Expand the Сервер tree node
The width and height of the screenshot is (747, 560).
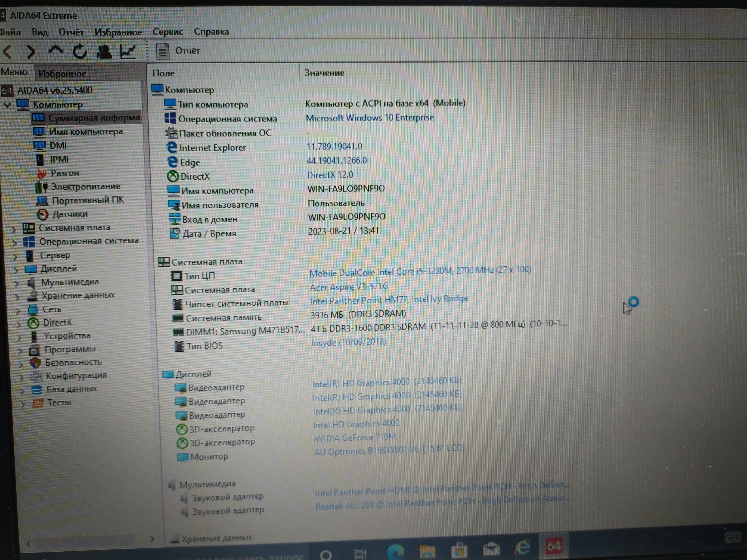tap(15, 257)
